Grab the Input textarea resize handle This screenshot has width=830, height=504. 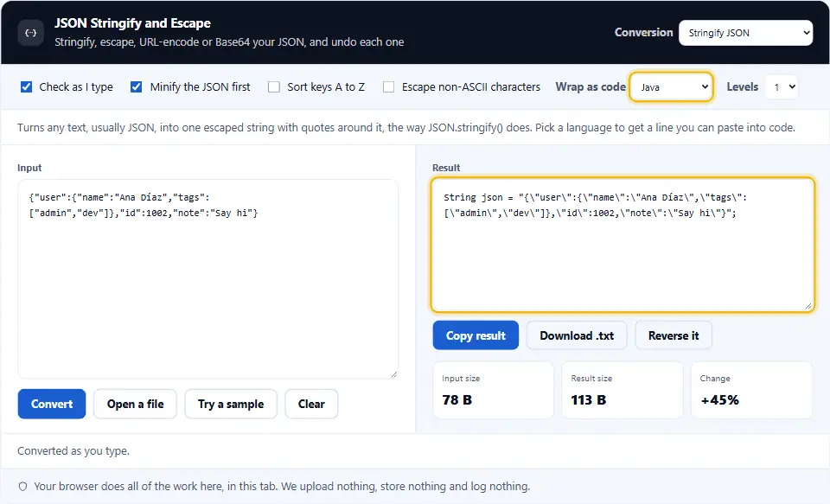pos(393,373)
